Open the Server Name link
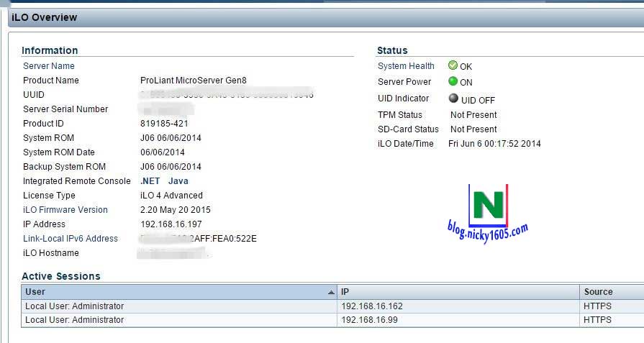The image size is (644, 343). [x=49, y=66]
